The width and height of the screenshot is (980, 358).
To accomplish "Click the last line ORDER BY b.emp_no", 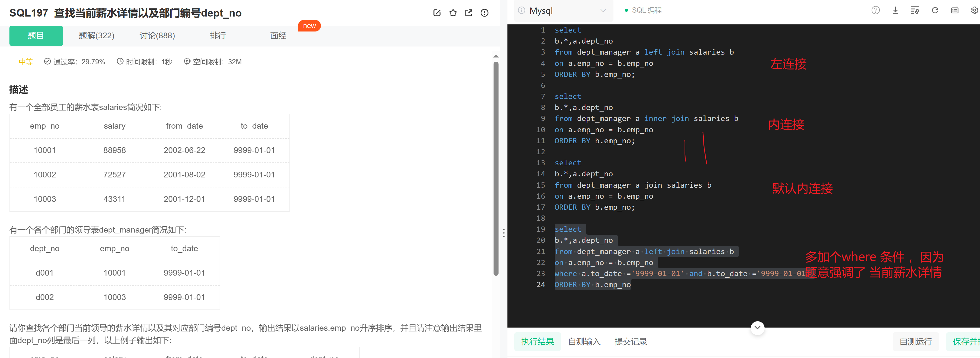I will click(592, 285).
